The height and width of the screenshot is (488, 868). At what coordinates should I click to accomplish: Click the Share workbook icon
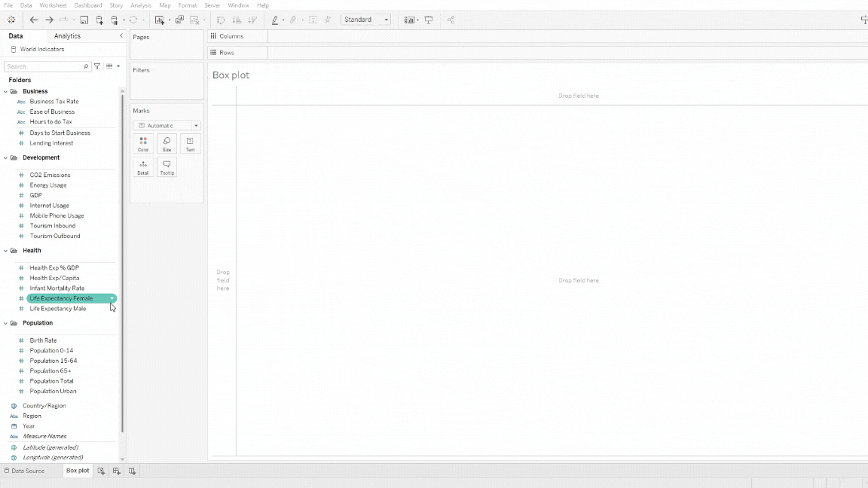point(450,20)
